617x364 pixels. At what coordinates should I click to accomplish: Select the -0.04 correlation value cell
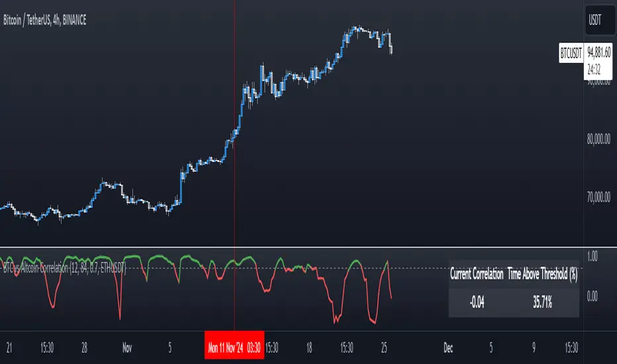[477, 302]
